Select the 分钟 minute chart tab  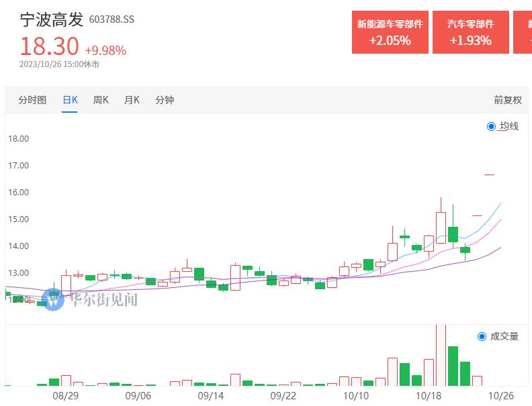click(165, 100)
